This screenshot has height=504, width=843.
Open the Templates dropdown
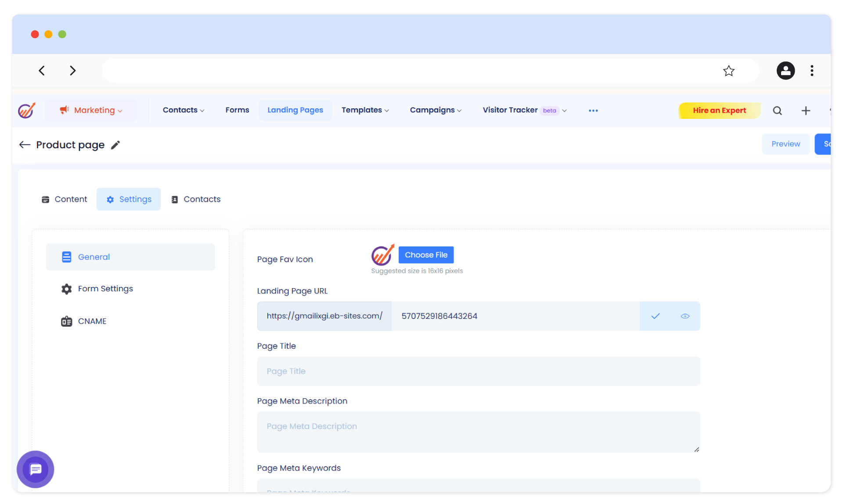tap(365, 110)
